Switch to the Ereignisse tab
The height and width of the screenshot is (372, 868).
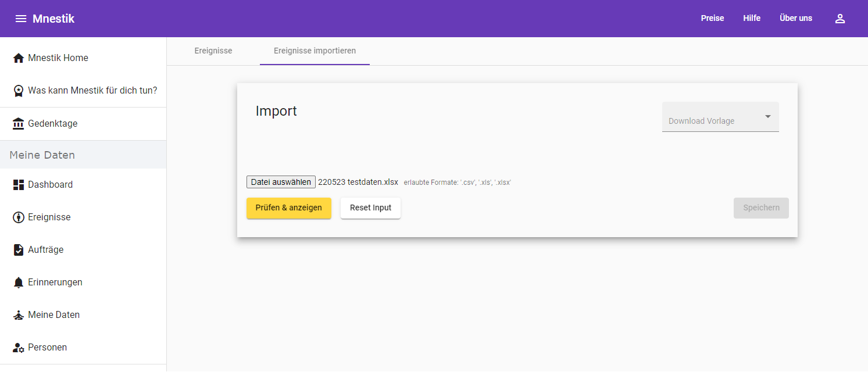(x=213, y=51)
